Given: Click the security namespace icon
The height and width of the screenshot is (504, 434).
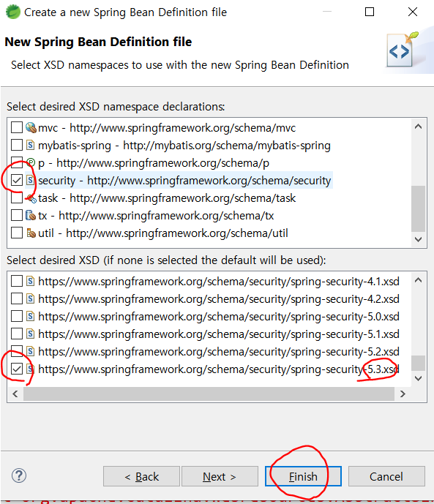Looking at the screenshot, I should tap(30, 180).
